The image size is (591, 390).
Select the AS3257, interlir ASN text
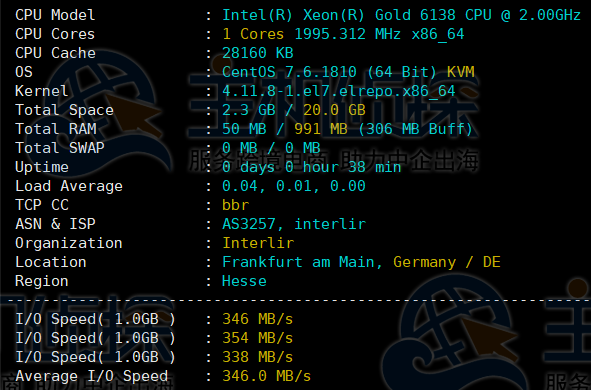click(294, 224)
